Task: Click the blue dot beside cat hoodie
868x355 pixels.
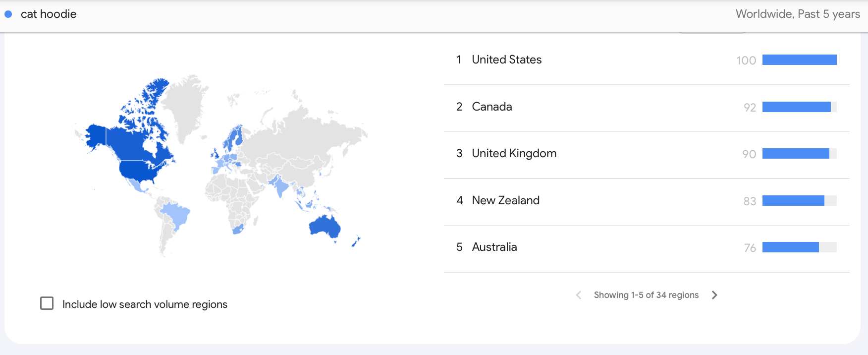Action: pos(8,14)
